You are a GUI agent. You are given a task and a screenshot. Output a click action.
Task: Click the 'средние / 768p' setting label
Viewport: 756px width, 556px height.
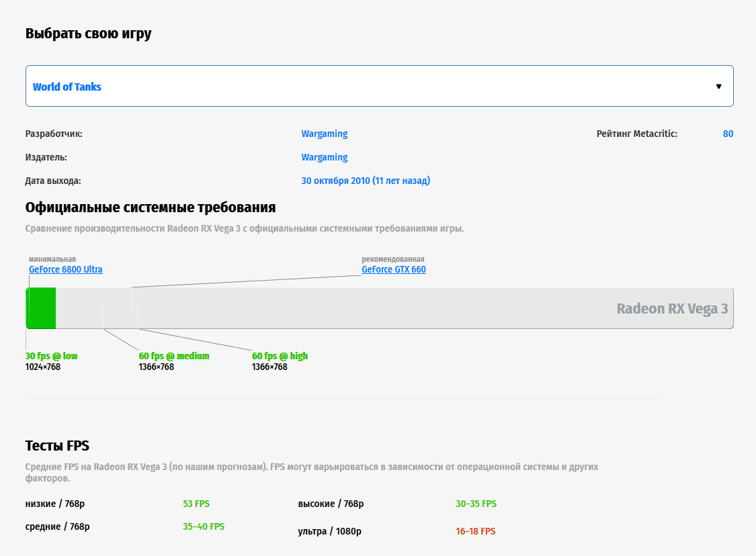pyautogui.click(x=57, y=526)
